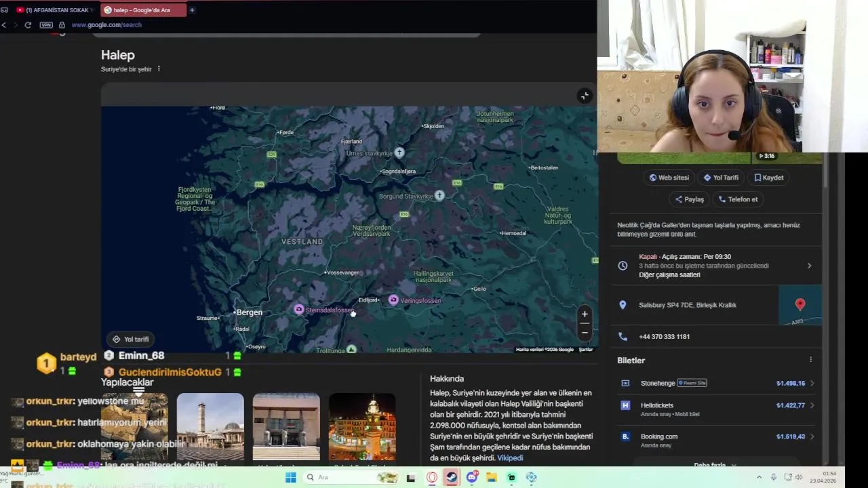Collapse the map with the corner shrink icon
This screenshot has height=488, width=868.
(585, 96)
